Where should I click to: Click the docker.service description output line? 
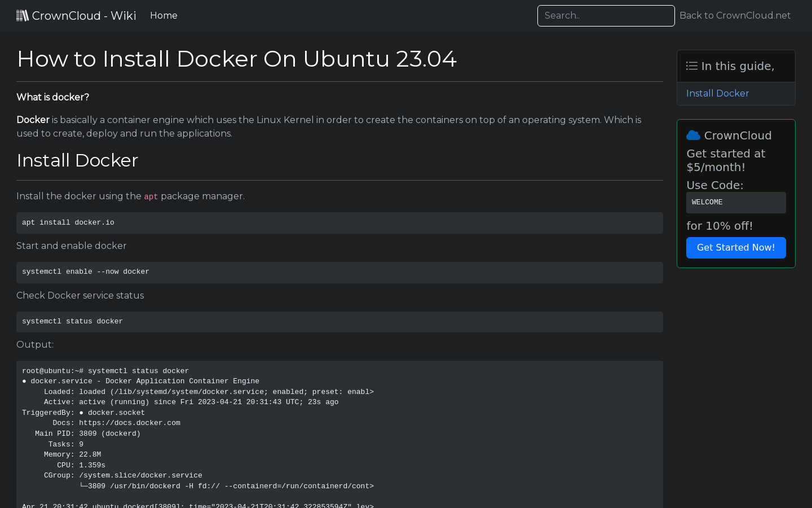tap(140, 382)
